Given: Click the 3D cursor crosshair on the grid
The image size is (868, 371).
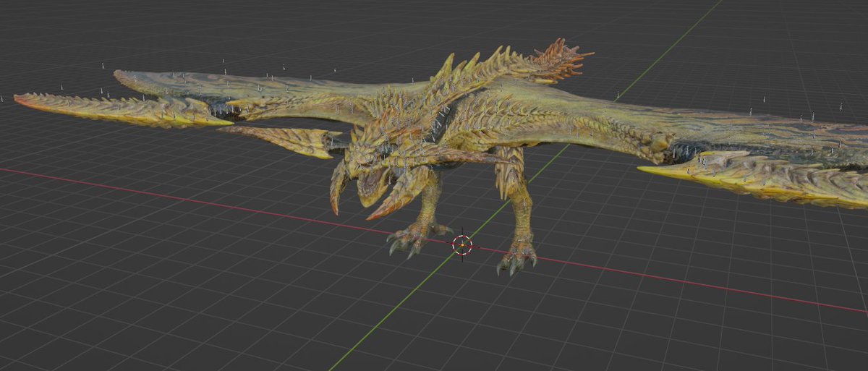Looking at the screenshot, I should (x=462, y=245).
